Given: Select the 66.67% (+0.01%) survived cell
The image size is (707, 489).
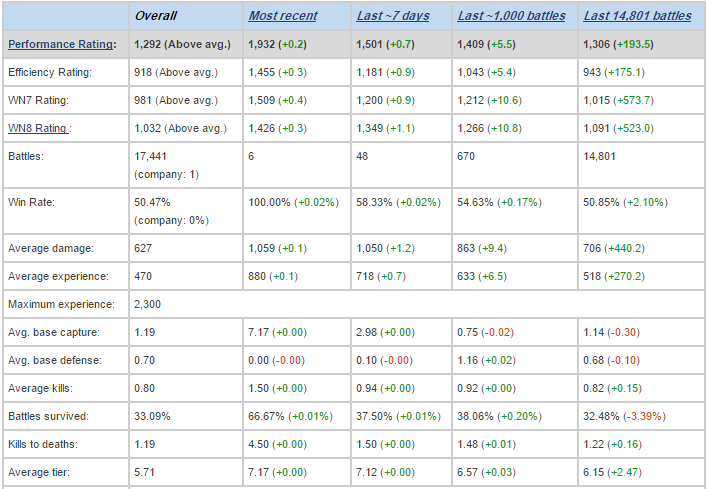Looking at the screenshot, I should (x=290, y=416).
